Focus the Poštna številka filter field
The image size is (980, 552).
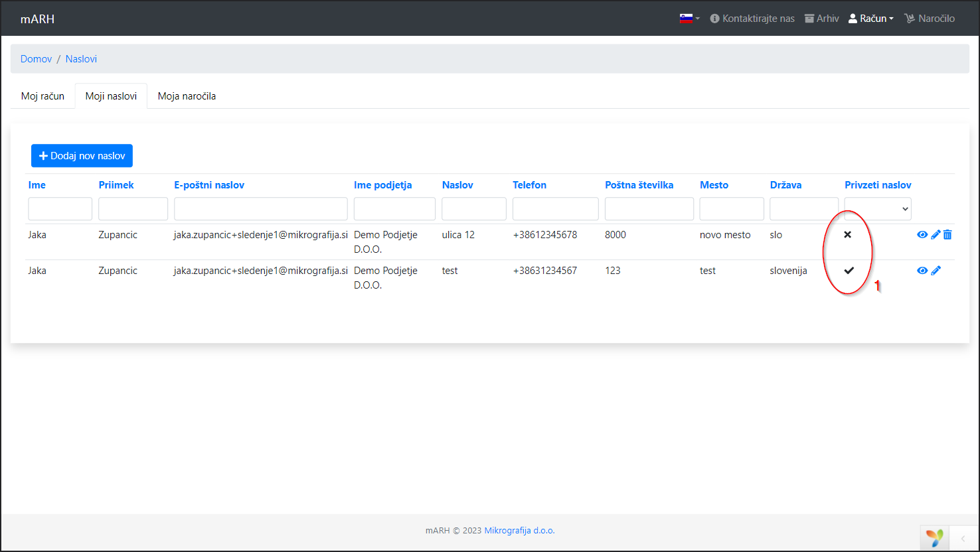click(x=649, y=209)
